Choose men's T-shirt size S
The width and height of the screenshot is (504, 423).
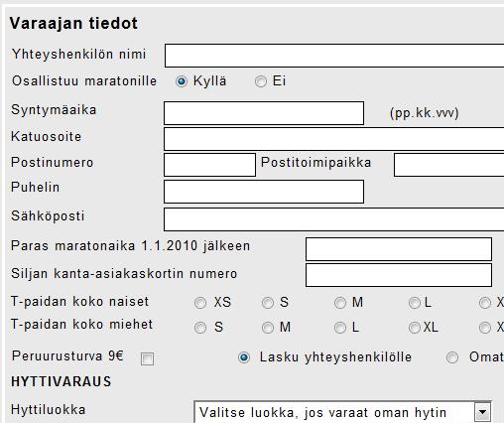pyautogui.click(x=200, y=328)
